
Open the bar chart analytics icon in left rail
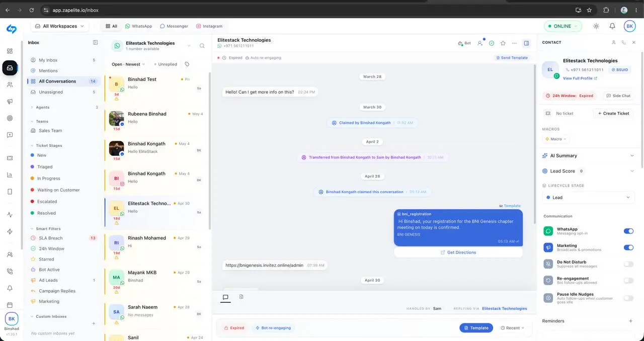coord(10,175)
